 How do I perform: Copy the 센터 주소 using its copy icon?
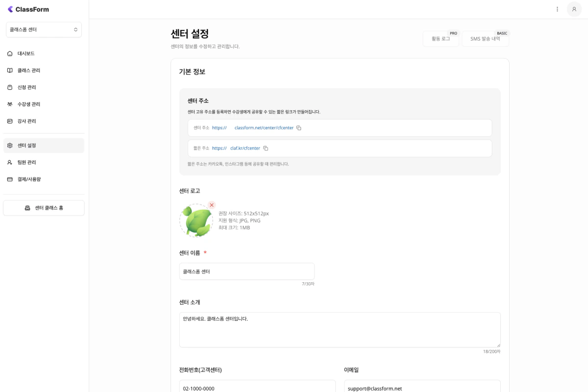pos(299,127)
